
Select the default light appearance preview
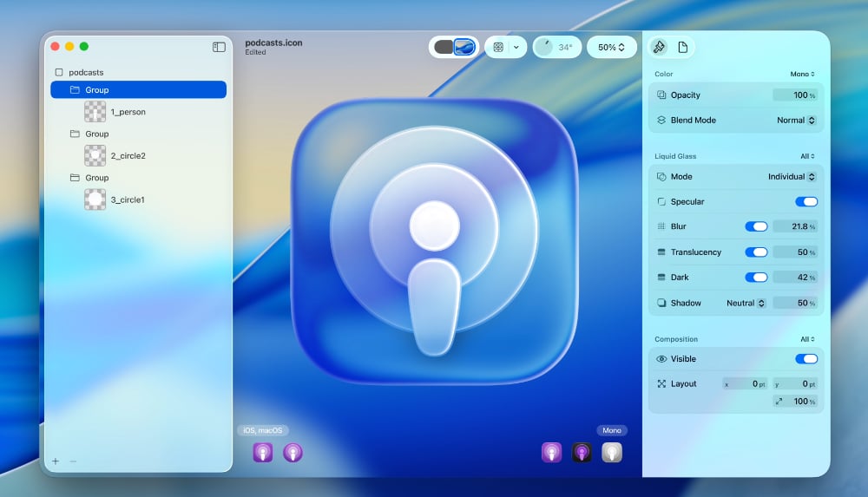(551, 453)
